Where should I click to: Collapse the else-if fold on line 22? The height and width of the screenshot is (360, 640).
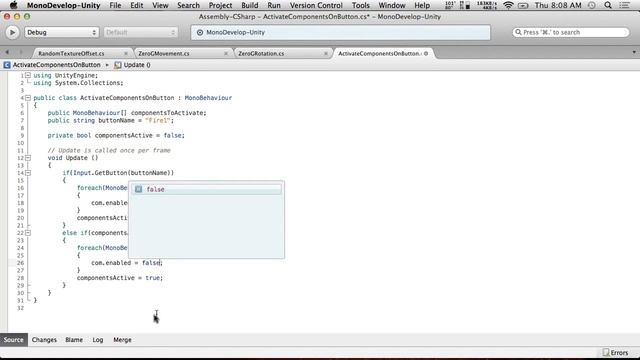[x=28, y=233]
